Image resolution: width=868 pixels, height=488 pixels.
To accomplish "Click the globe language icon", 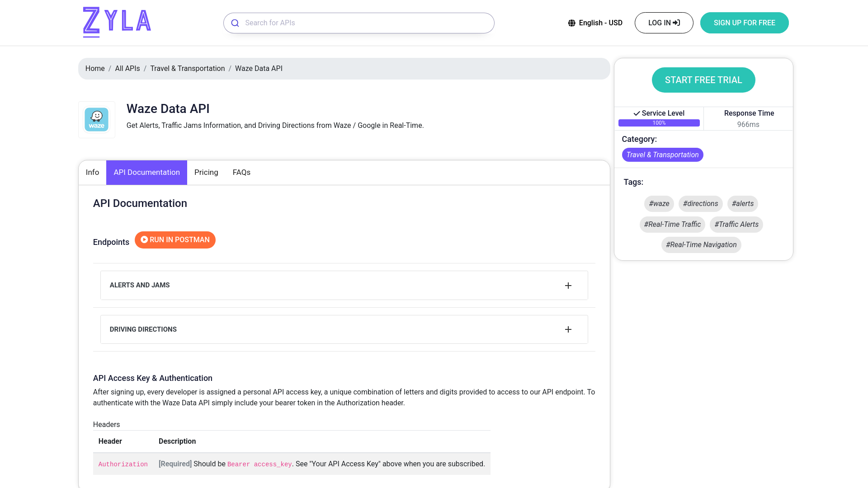I will 572,23.
